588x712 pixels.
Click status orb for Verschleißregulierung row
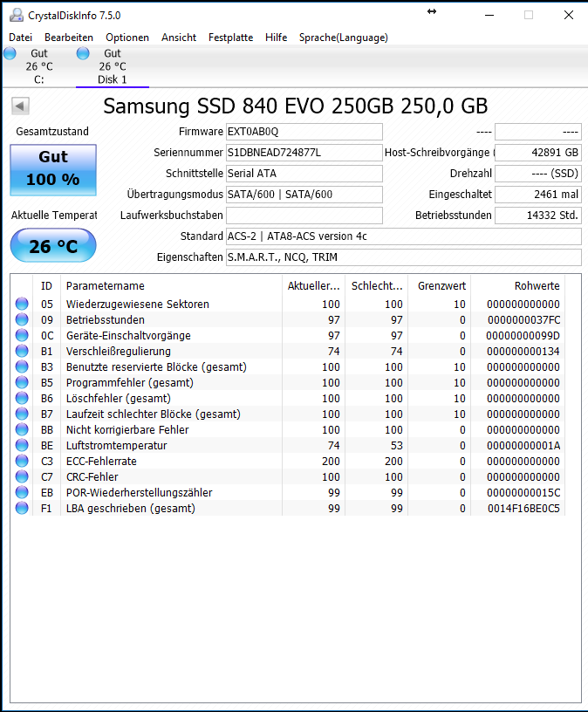pos(21,351)
